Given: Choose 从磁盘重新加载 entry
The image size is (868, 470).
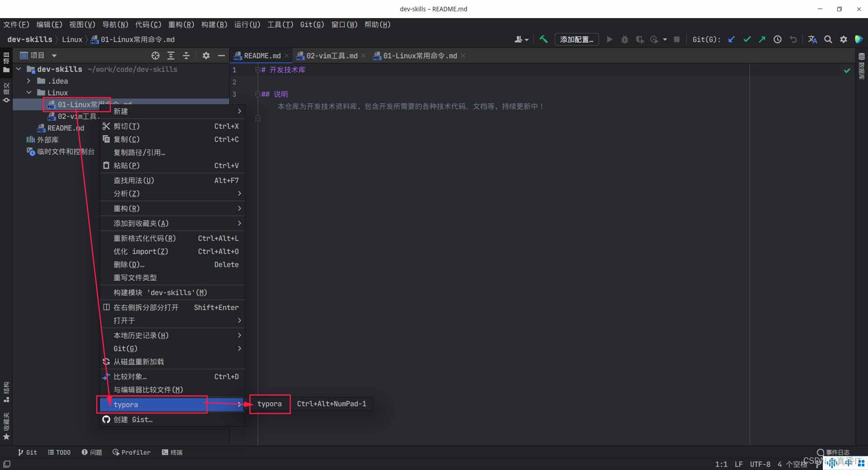Looking at the screenshot, I should click(x=173, y=362).
